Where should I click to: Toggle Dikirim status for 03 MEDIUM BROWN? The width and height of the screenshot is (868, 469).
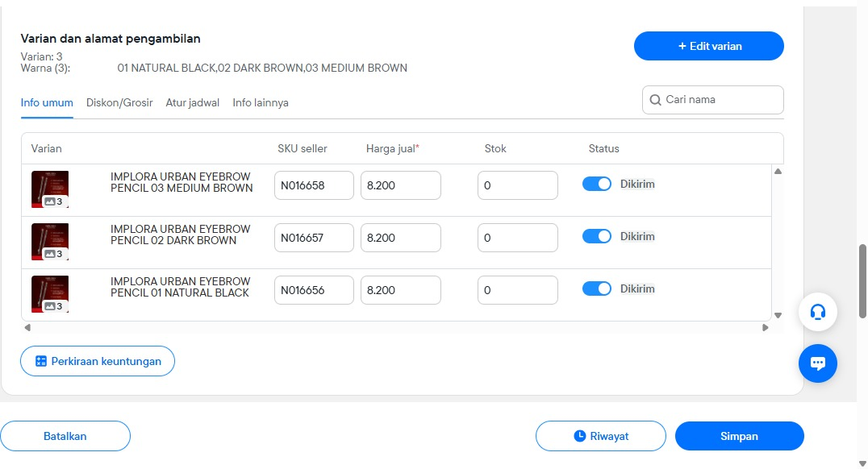click(x=597, y=185)
